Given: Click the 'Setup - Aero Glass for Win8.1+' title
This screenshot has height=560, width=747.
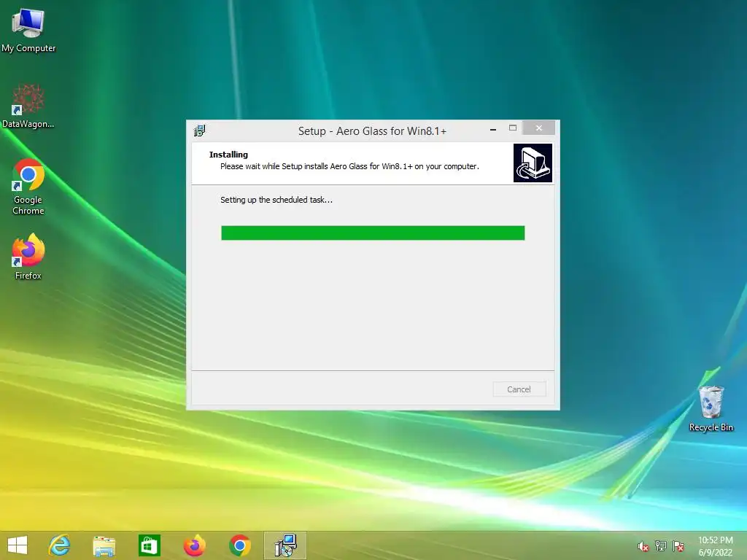Looking at the screenshot, I should coord(372,131).
